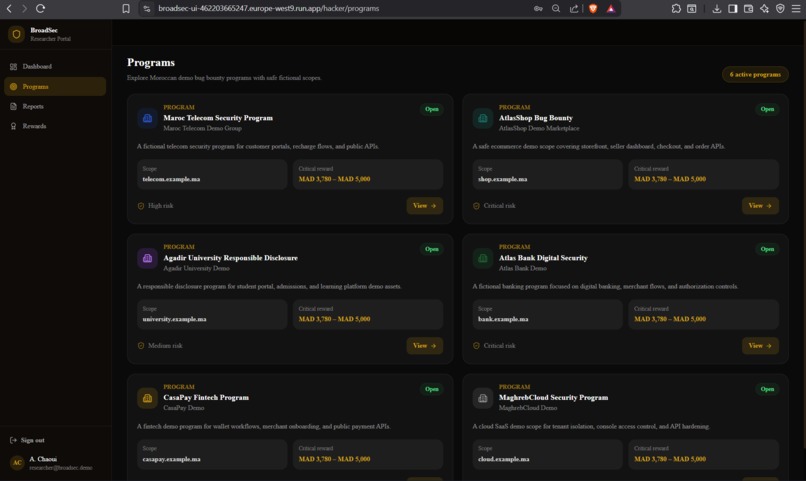Viewport: 806px width, 481px height.
Task: Click the AtlasShop program icon
Action: pyautogui.click(x=483, y=118)
